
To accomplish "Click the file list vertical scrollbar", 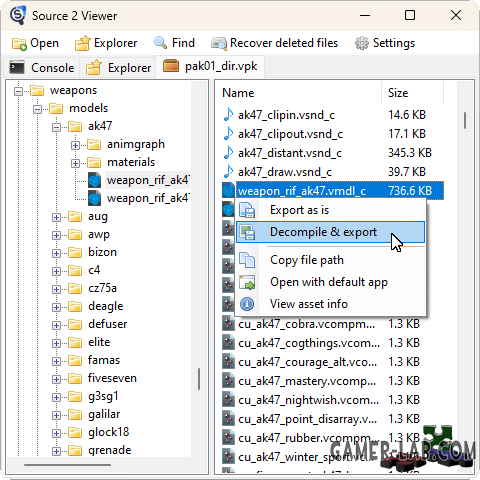I will coord(465,277).
